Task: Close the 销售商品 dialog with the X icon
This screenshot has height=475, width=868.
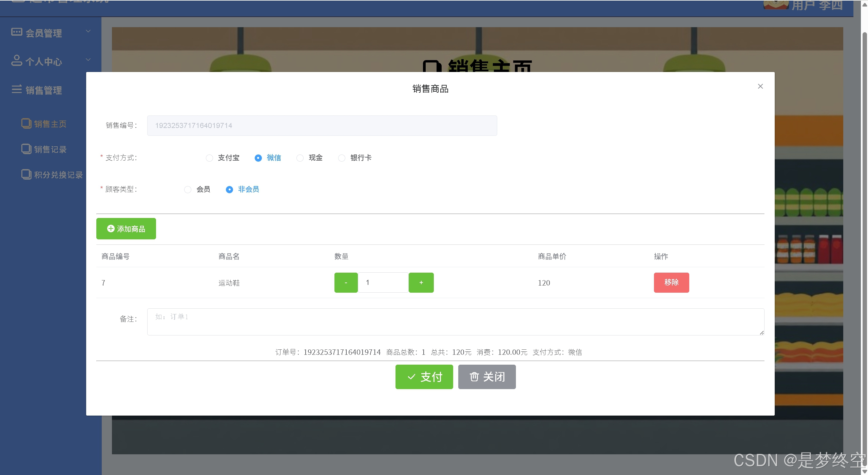Action: coord(760,86)
